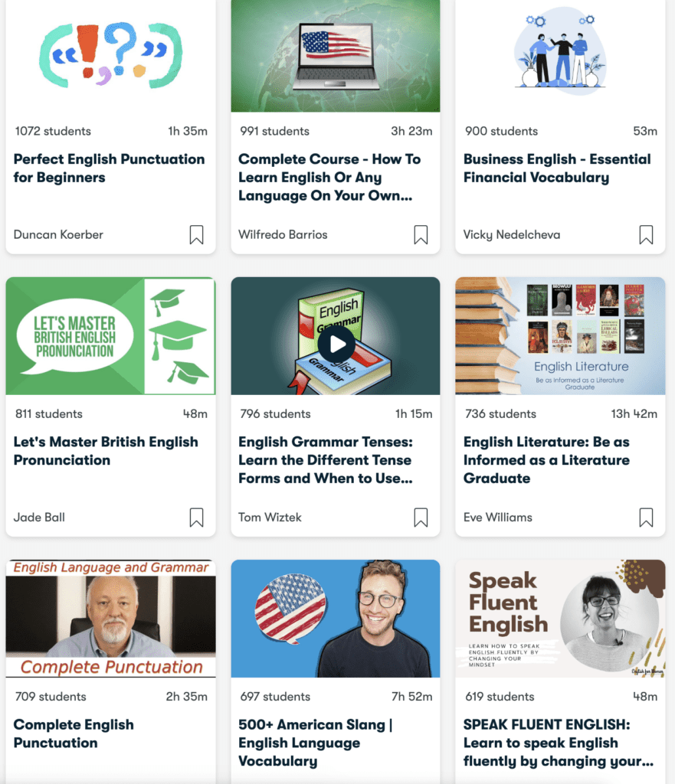675x784 pixels.
Task: Open Business English - Essential Financial Vocabulary title
Action: [x=557, y=168]
